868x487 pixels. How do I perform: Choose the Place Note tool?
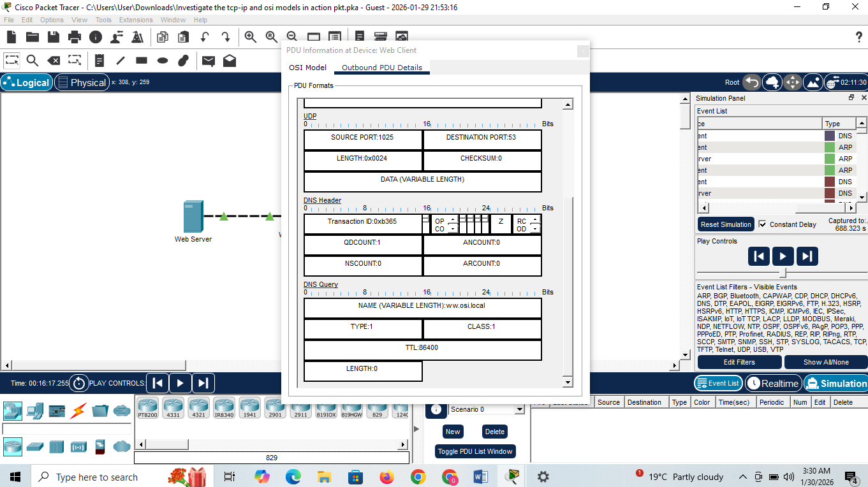point(99,61)
